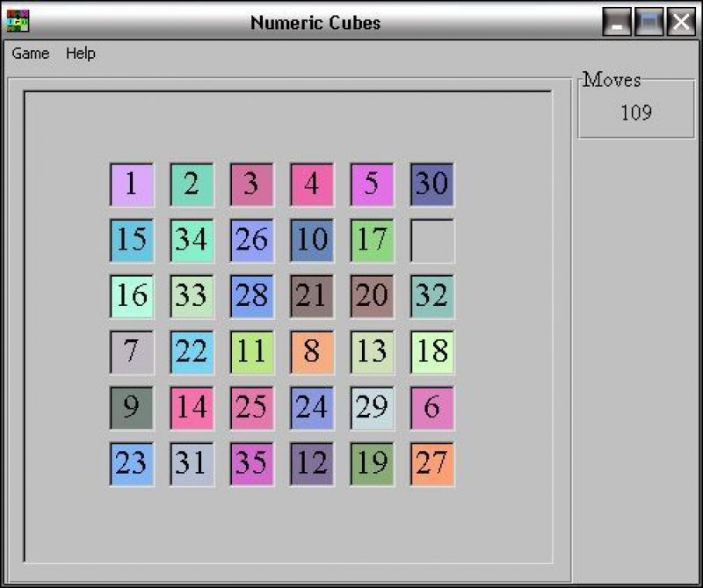703x588 pixels.
Task: Click cube number 33
Action: pyautogui.click(x=192, y=296)
